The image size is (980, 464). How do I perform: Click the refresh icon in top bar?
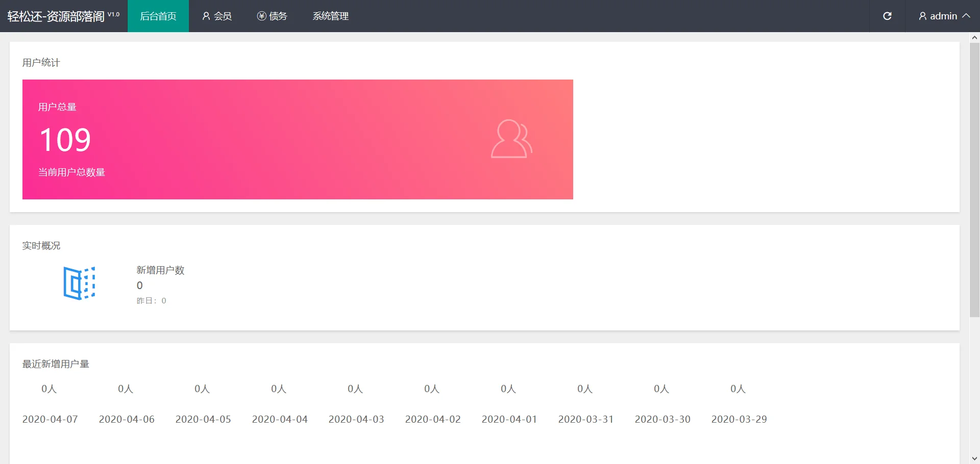click(x=887, y=16)
